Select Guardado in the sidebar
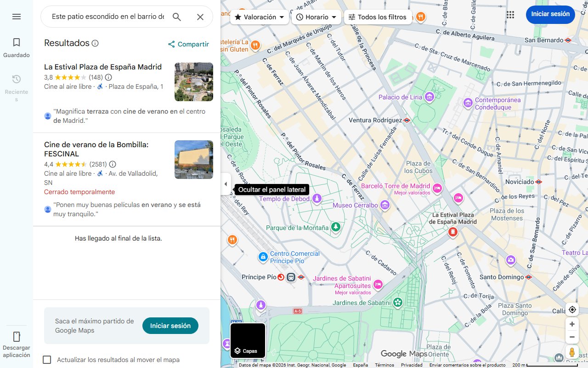Image resolution: width=588 pixels, height=368 pixels. [17, 46]
